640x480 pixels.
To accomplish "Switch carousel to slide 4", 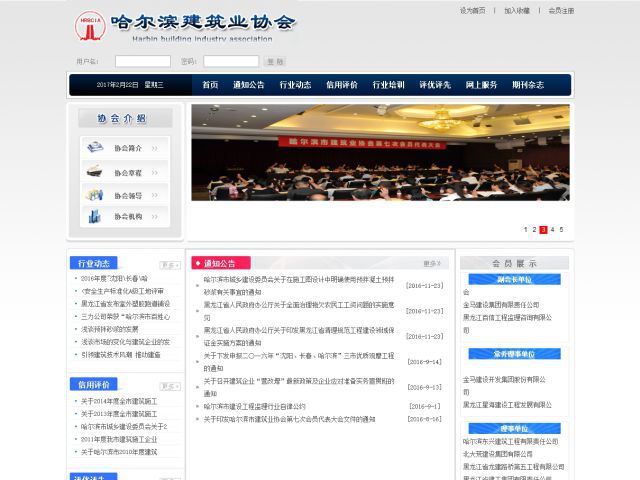I will point(552,230).
